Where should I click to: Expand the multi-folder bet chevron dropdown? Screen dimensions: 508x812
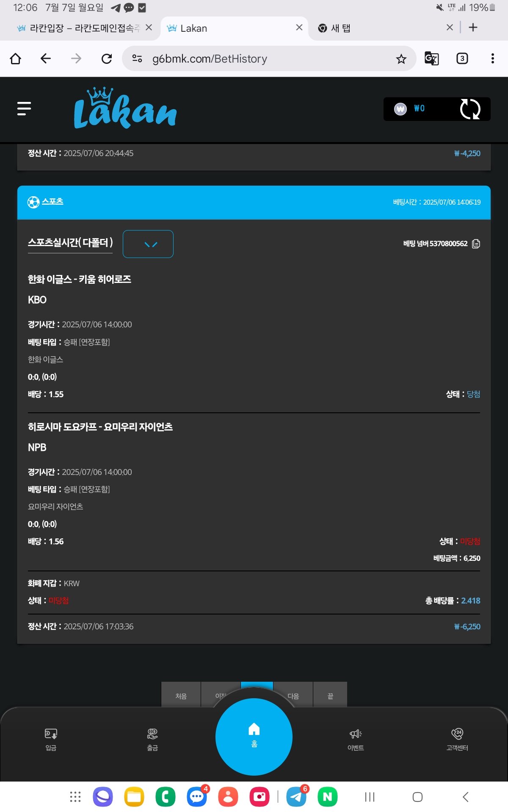click(148, 244)
